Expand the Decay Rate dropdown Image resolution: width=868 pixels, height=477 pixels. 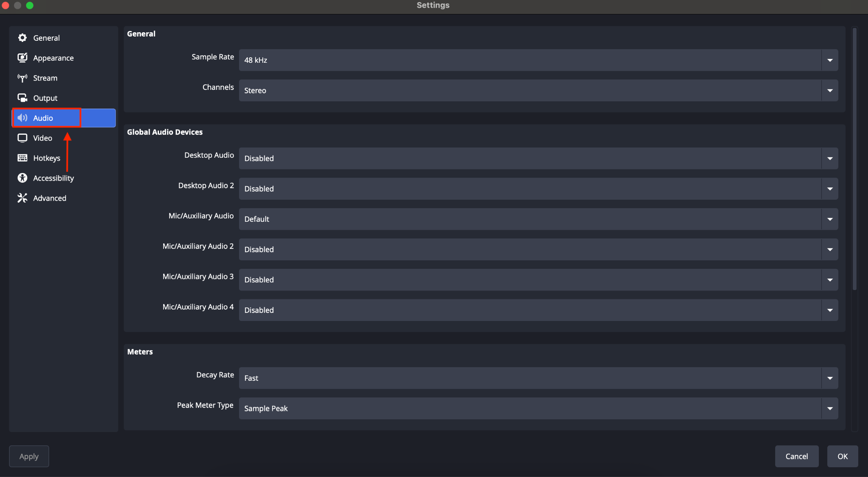(x=538, y=378)
